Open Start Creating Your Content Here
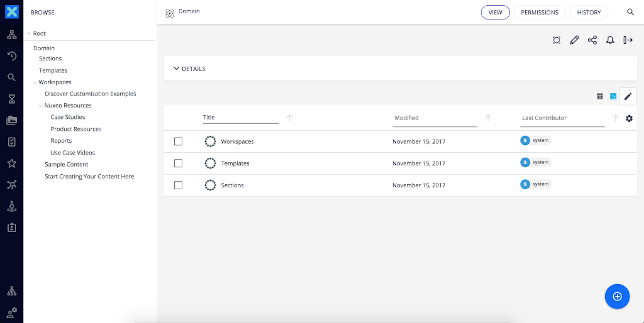This screenshot has width=644, height=323. pos(90,176)
